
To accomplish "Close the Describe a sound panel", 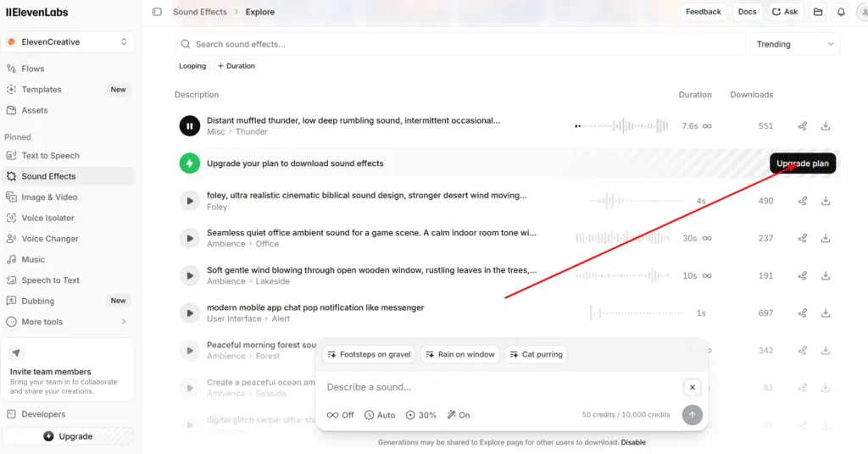I will (692, 387).
